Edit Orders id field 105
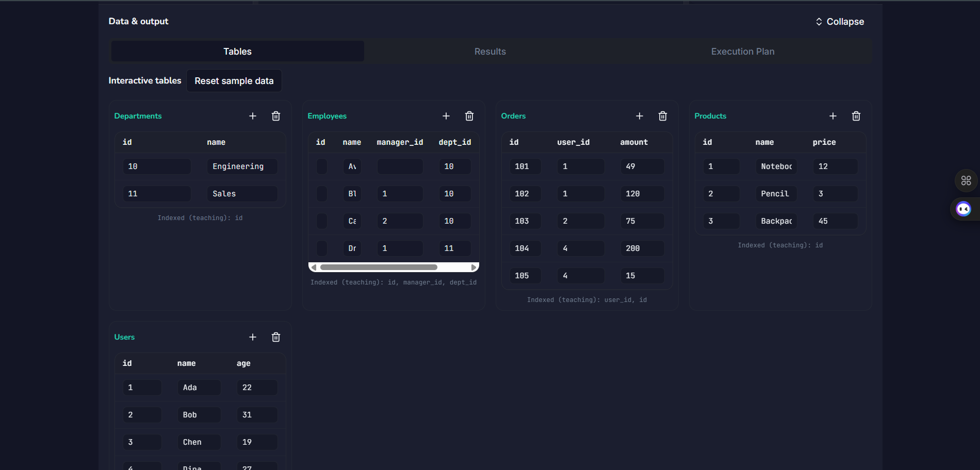The image size is (980, 470). tap(525, 276)
